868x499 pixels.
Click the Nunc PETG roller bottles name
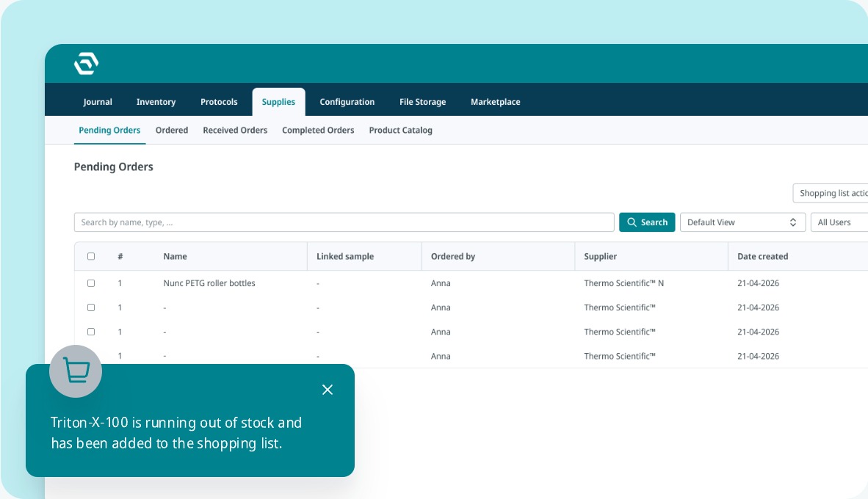209,283
